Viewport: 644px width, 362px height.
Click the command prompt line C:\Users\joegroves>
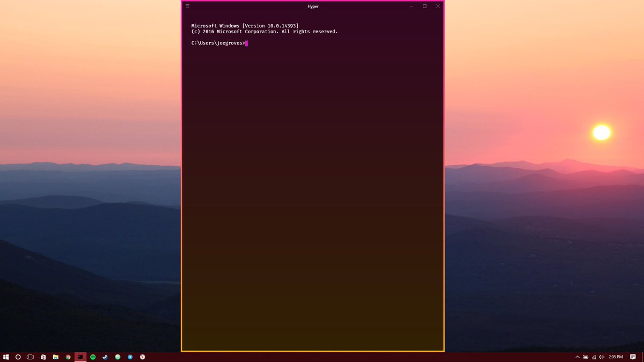(218, 43)
